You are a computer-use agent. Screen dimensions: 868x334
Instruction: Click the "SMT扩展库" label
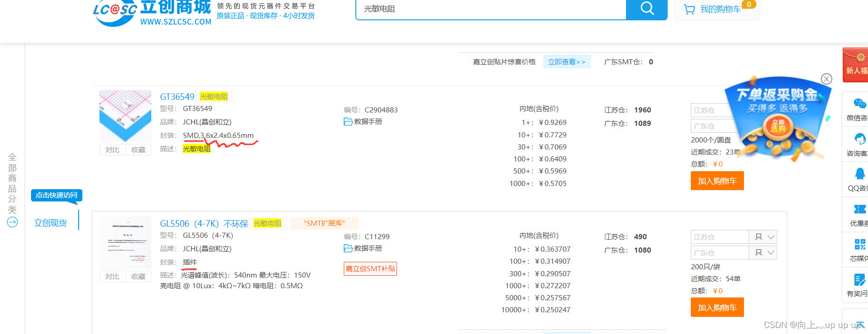324,223
